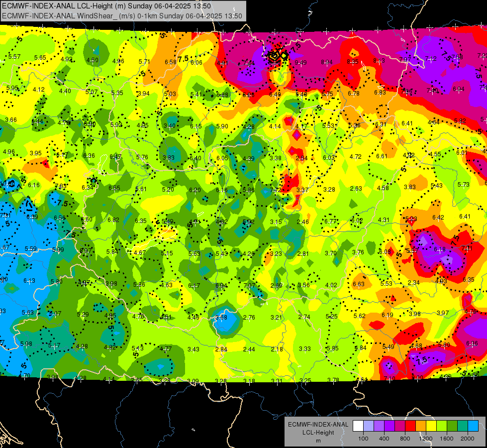Click the wind shear value "3.76"
Screen dimensions: 487x448
[x=358, y=252]
